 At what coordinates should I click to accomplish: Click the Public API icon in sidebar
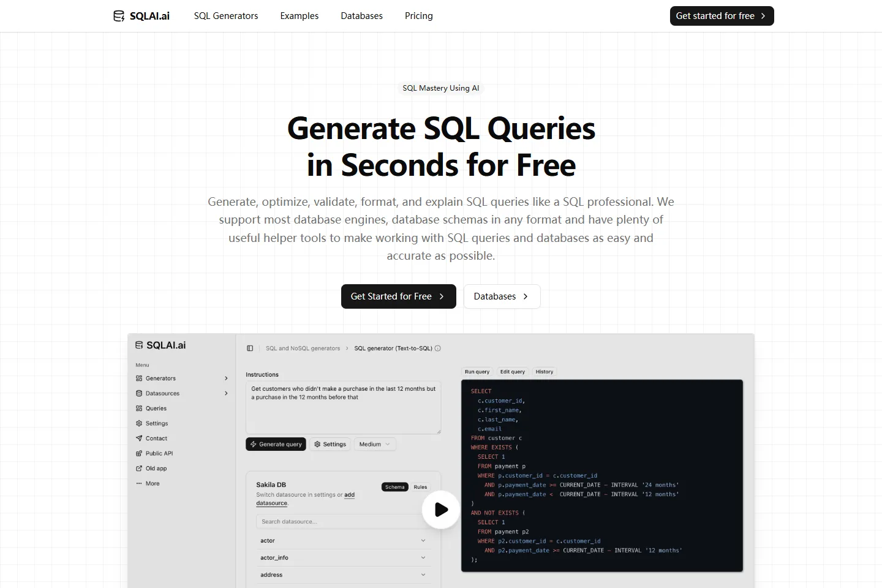(139, 453)
